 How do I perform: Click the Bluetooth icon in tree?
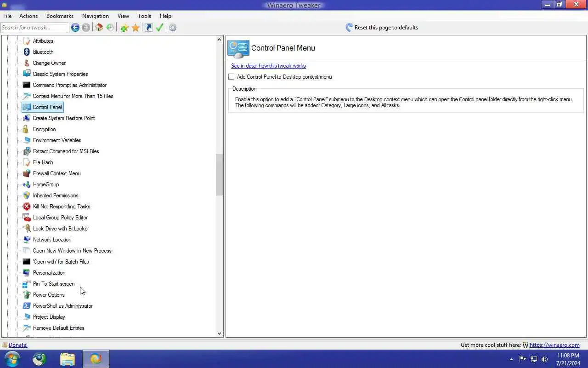pos(27,52)
